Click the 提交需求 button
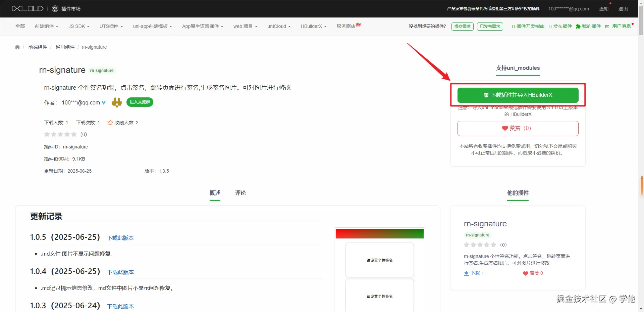 (463, 27)
